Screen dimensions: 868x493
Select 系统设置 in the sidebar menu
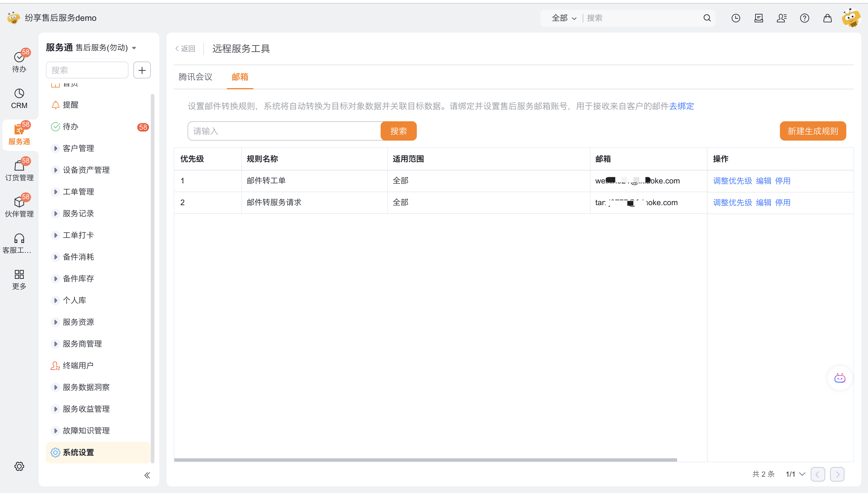pos(78,452)
